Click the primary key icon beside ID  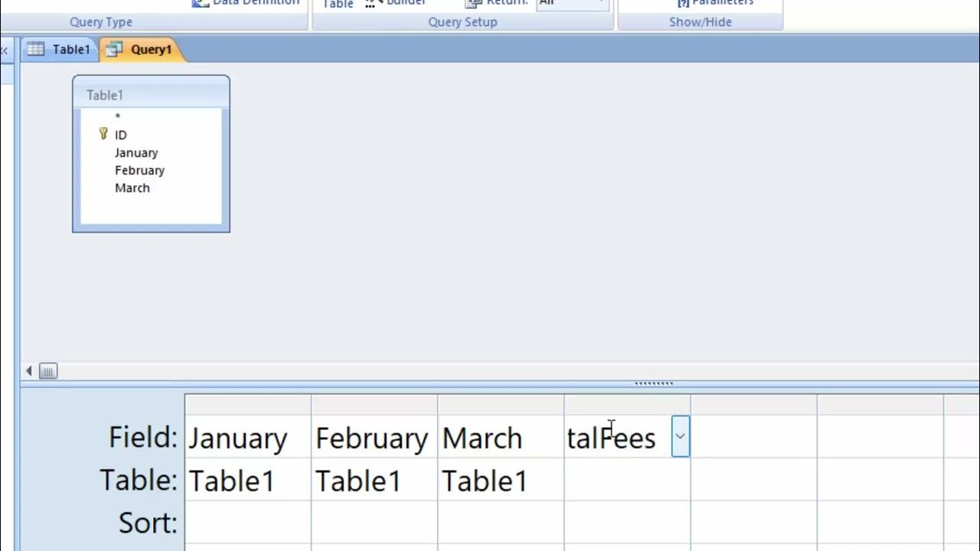tap(103, 134)
